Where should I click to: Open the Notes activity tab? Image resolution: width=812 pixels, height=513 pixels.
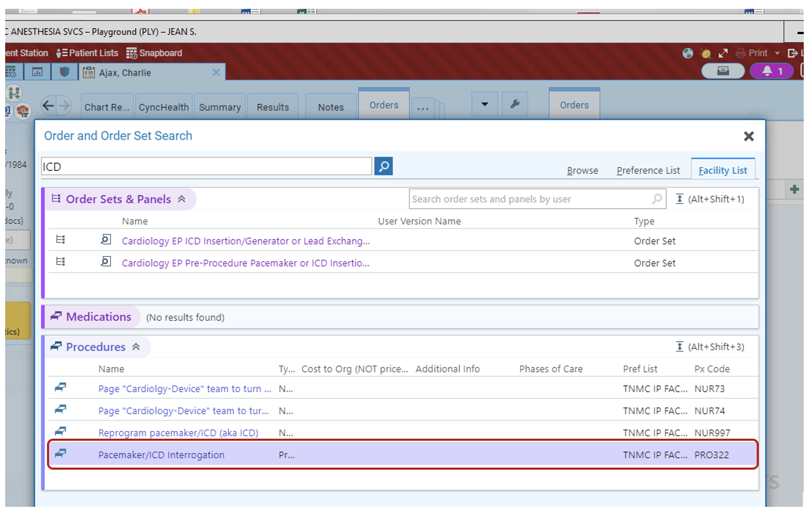[331, 107]
